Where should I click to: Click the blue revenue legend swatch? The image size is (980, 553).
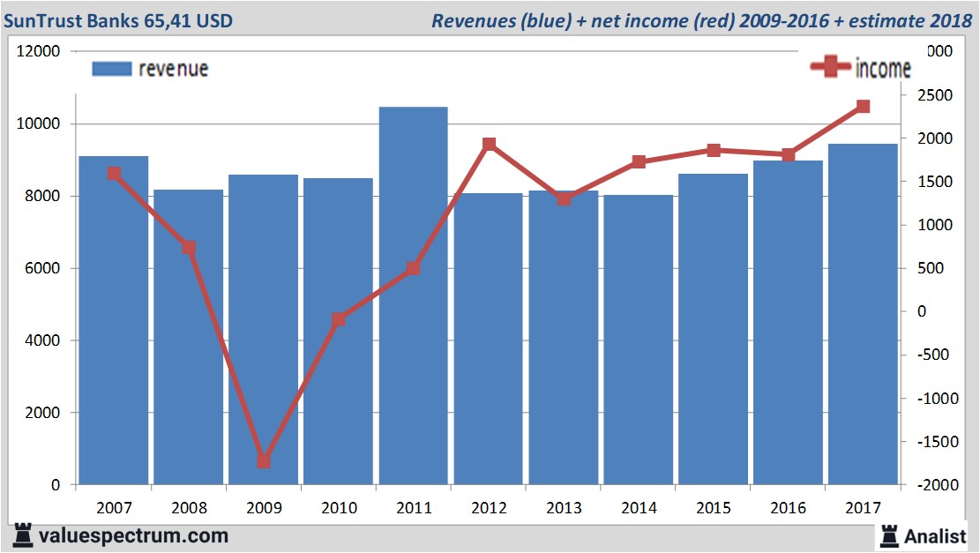tap(112, 69)
